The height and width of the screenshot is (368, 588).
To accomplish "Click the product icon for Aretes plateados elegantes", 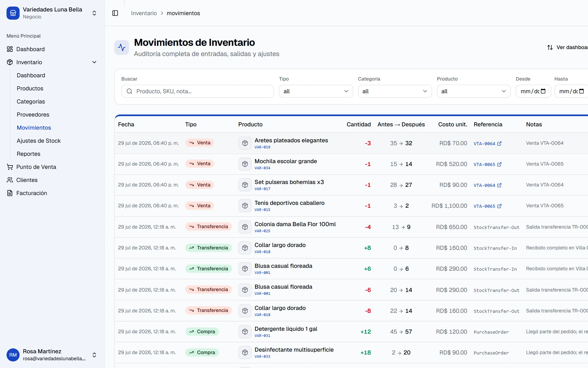I will (245, 143).
